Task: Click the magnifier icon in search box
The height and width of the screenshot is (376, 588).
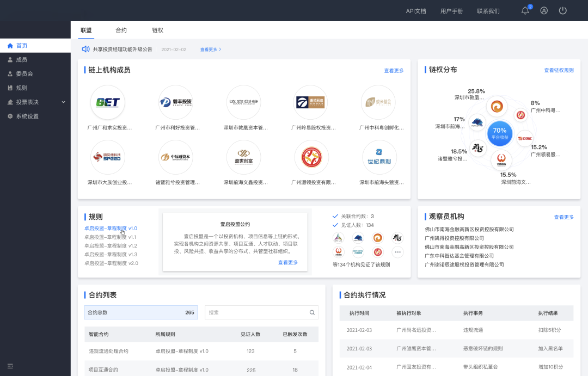Action: tap(312, 312)
